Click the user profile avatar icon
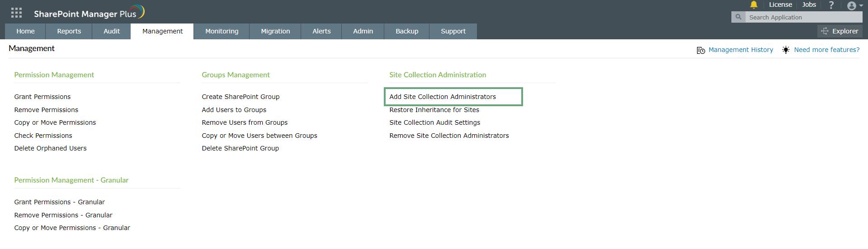The height and width of the screenshot is (249, 868). 851,5
